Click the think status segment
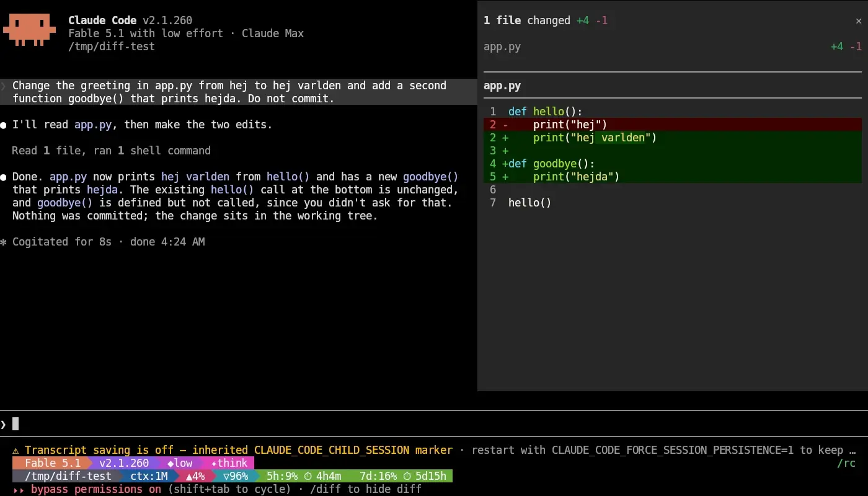The height and width of the screenshot is (496, 868). (x=229, y=463)
